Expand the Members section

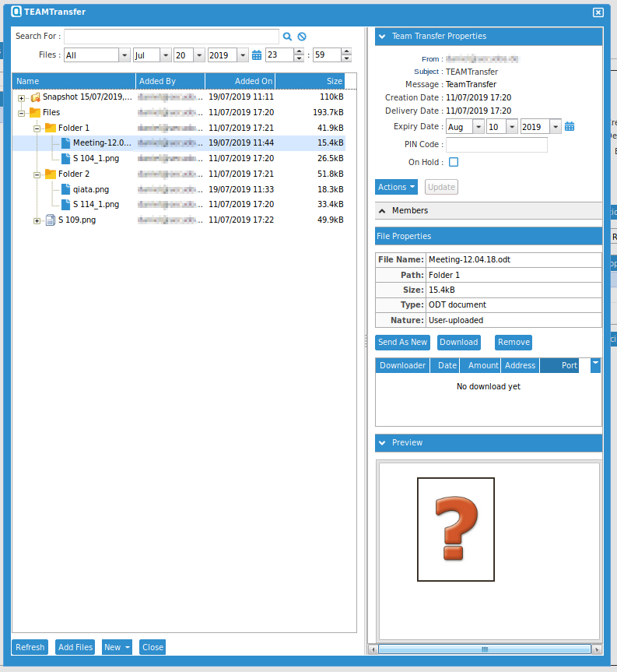coord(382,211)
